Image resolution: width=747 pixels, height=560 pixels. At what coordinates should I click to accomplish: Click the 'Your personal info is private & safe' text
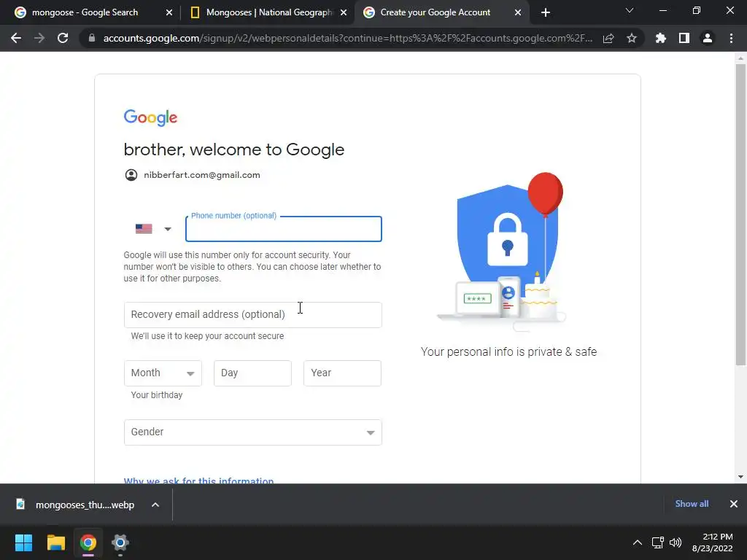508,352
